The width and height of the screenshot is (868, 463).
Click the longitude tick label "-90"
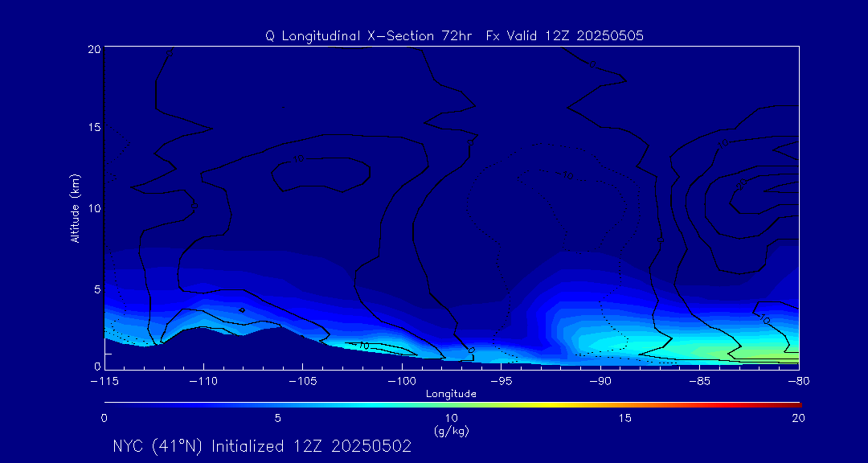coord(600,382)
